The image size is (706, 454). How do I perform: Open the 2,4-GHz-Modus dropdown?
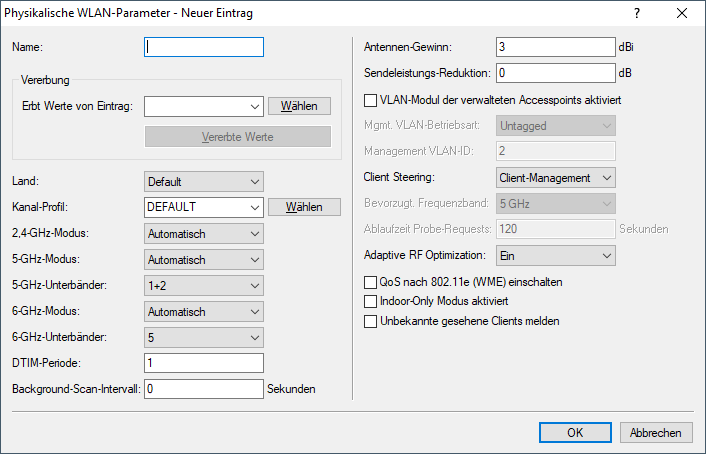204,233
